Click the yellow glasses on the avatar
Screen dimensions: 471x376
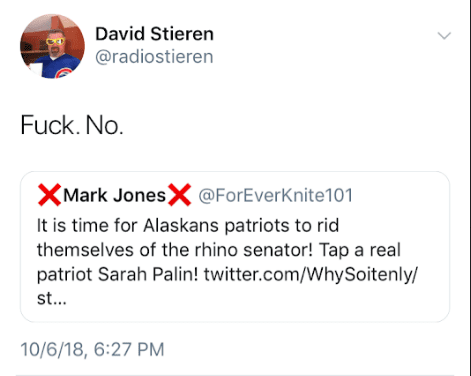tap(55, 41)
